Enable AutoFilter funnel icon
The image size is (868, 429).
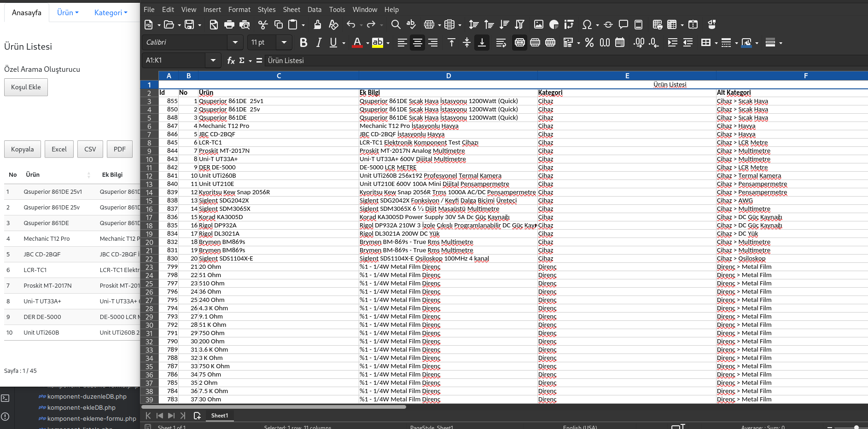520,25
